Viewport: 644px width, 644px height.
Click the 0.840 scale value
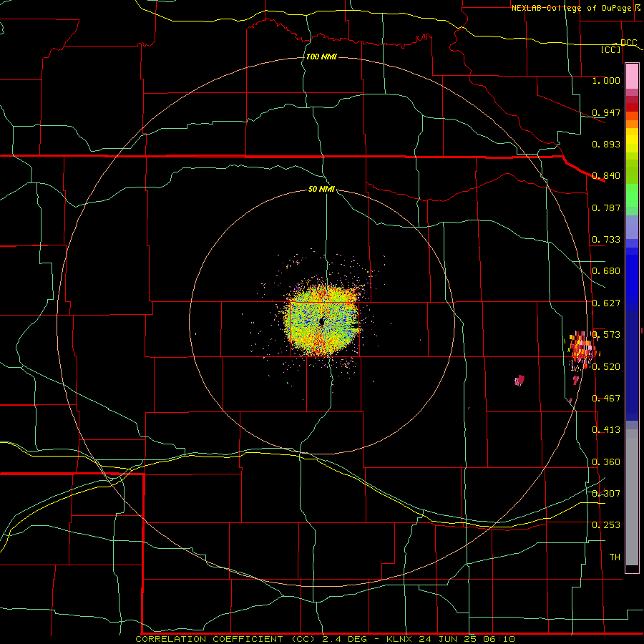click(606, 176)
